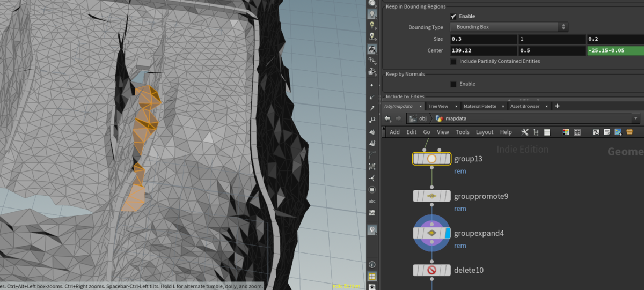Add a sticky note icon
The image size is (644, 290).
click(607, 132)
